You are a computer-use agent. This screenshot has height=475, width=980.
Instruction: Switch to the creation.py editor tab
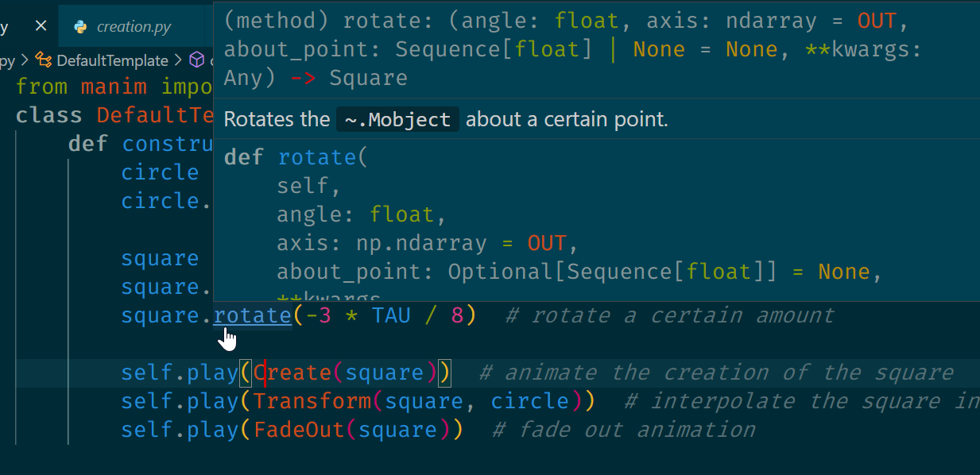point(135,25)
